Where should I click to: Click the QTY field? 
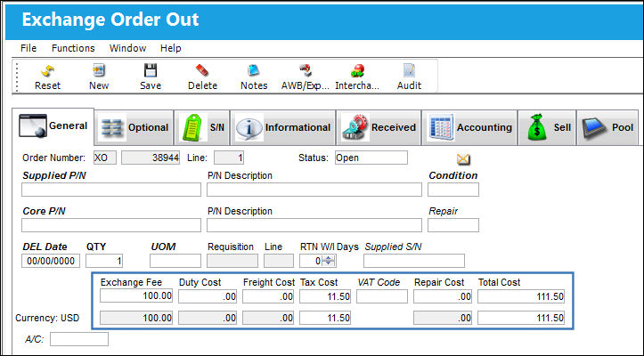104,261
